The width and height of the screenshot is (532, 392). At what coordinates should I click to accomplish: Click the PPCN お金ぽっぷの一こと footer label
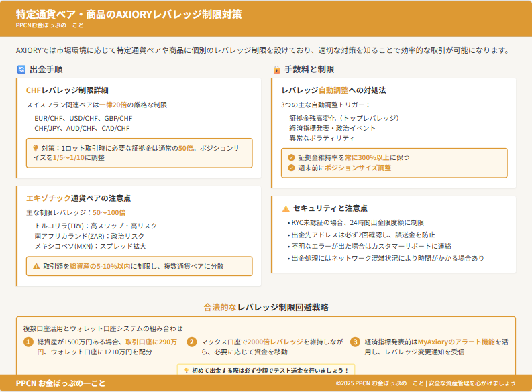(60, 383)
